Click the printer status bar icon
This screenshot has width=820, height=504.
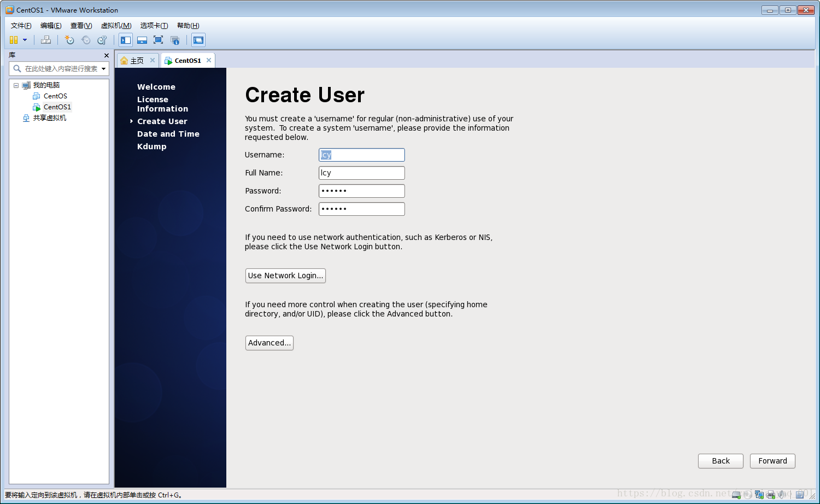[771, 495]
